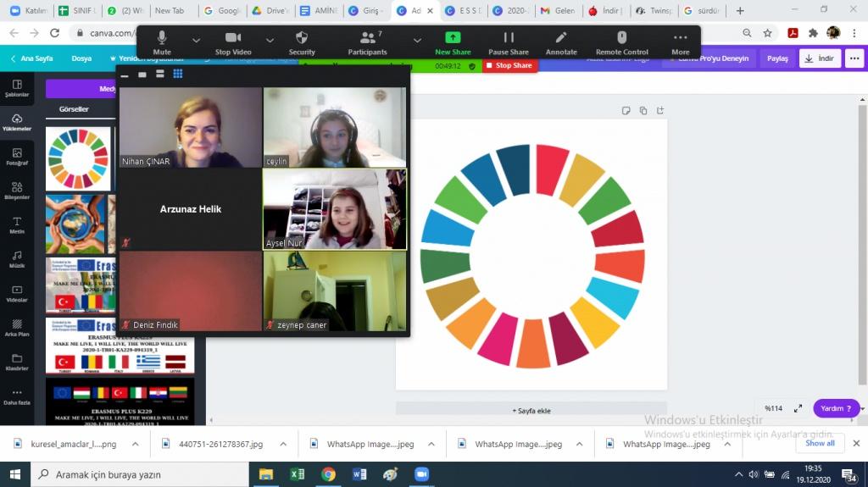
Task: Expand video options arrow beside Stop Video
Action: [x=270, y=40]
